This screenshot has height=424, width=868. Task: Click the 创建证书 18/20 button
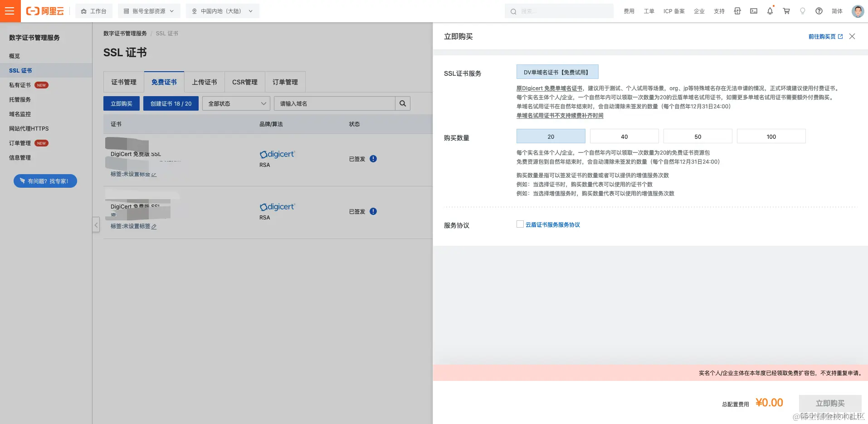coord(171,103)
